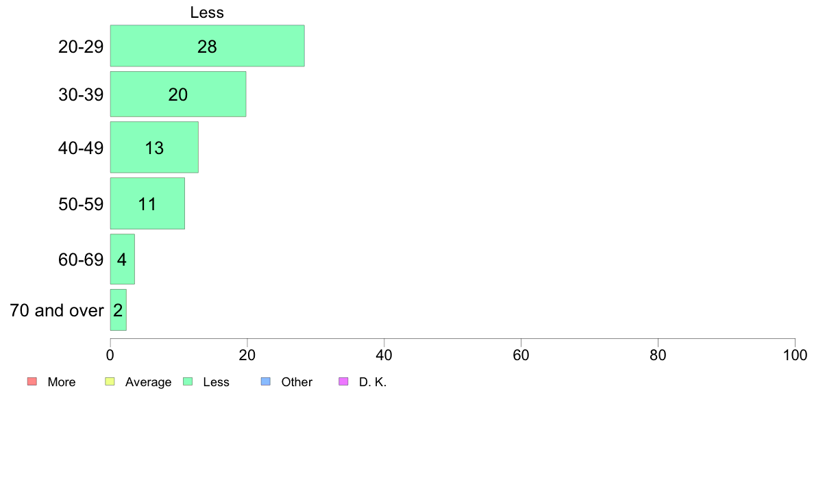The width and height of the screenshot is (814, 504).
Task: Click the Average legend text label
Action: (x=148, y=383)
